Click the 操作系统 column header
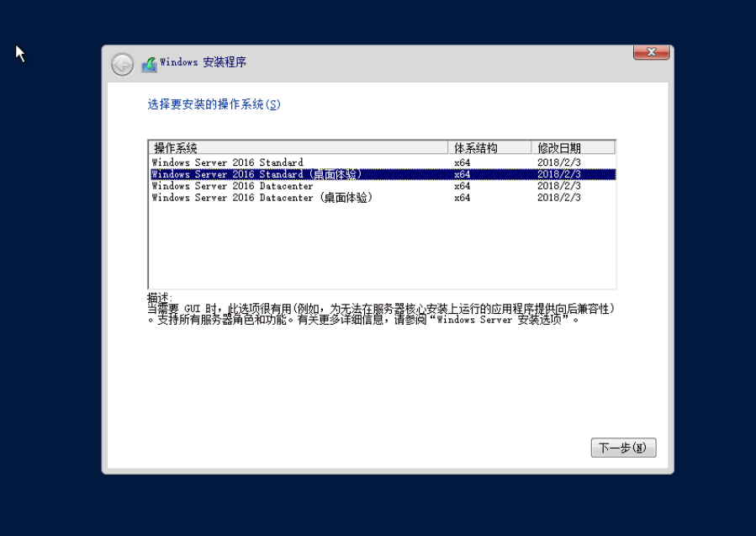Viewport: 756px width, 536px height. pyautogui.click(x=299, y=147)
